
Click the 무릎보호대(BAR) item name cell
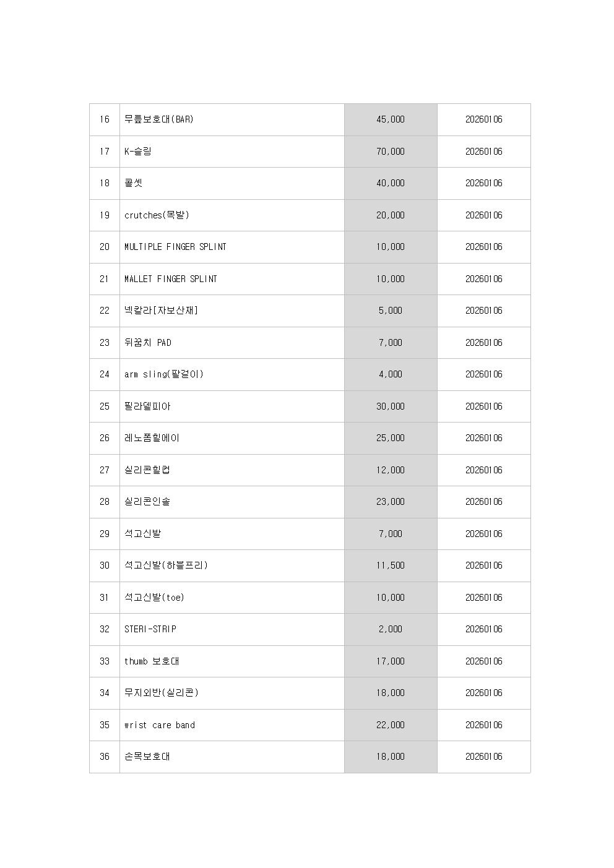coord(159,119)
